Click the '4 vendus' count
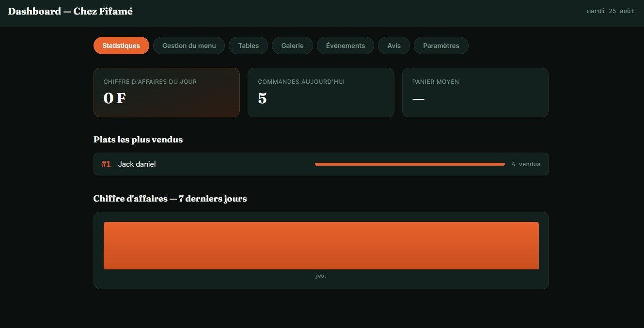Screen dimensions: 644x328 [526, 164]
